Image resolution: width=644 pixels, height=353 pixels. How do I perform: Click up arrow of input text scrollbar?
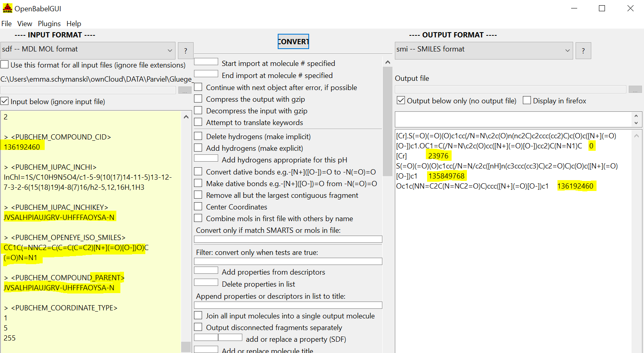pyautogui.click(x=186, y=117)
